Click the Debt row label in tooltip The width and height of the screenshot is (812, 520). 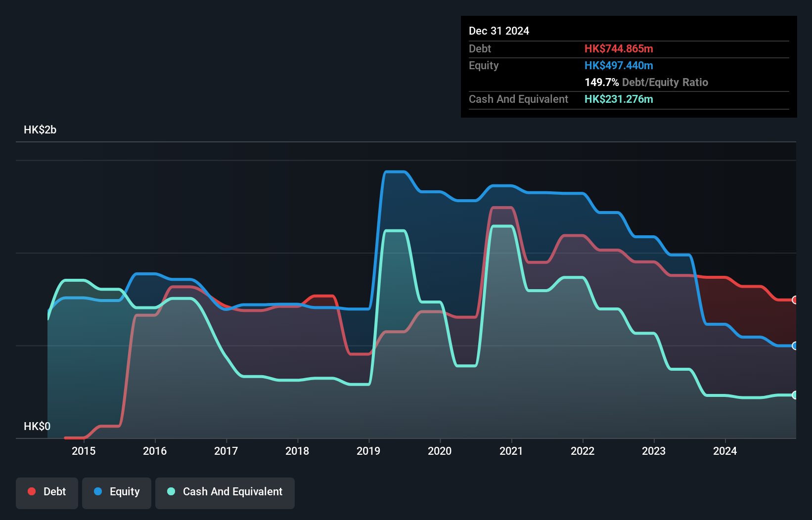480,49
